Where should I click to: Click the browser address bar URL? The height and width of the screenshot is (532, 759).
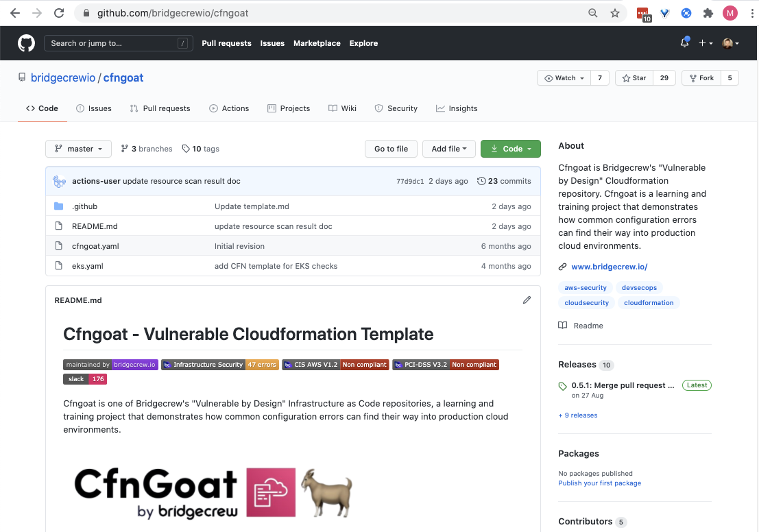[x=173, y=13]
